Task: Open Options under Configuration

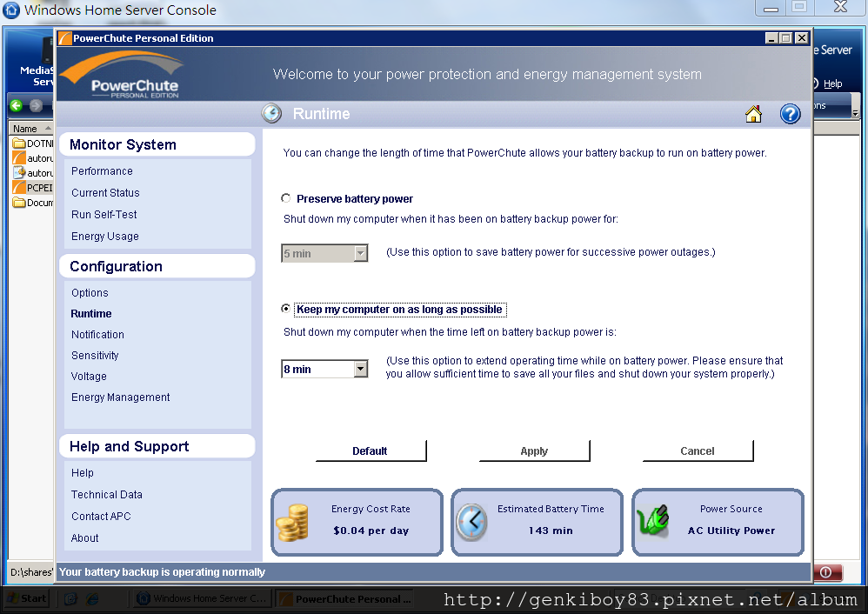Action: (90, 293)
